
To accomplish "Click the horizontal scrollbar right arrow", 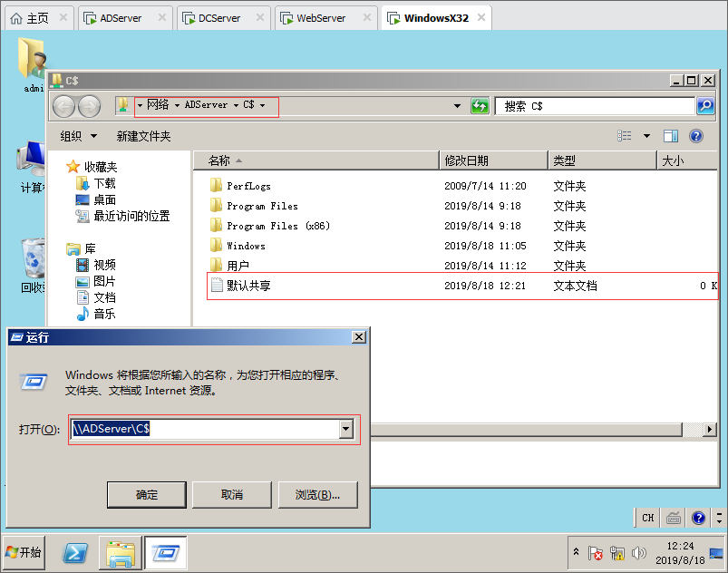I will (710, 430).
